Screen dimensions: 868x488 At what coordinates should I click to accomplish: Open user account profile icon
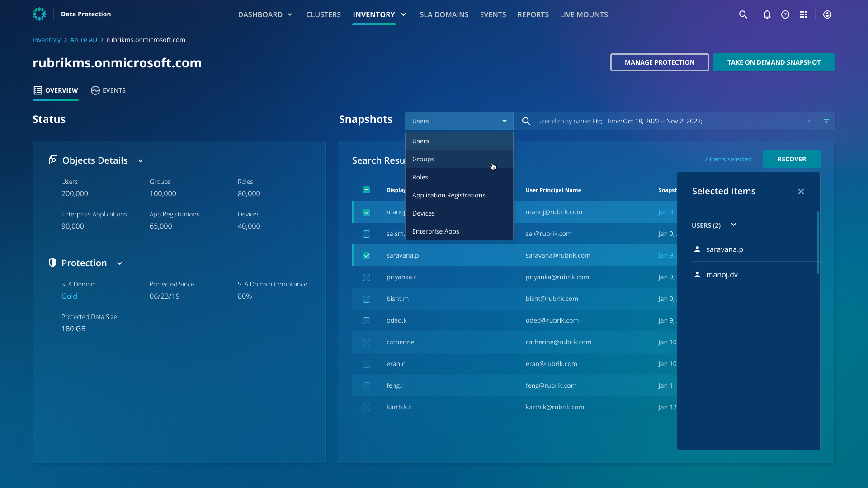827,14
